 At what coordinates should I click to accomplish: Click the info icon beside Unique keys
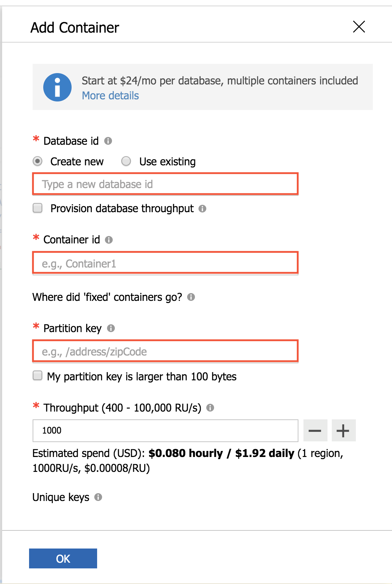(98, 497)
